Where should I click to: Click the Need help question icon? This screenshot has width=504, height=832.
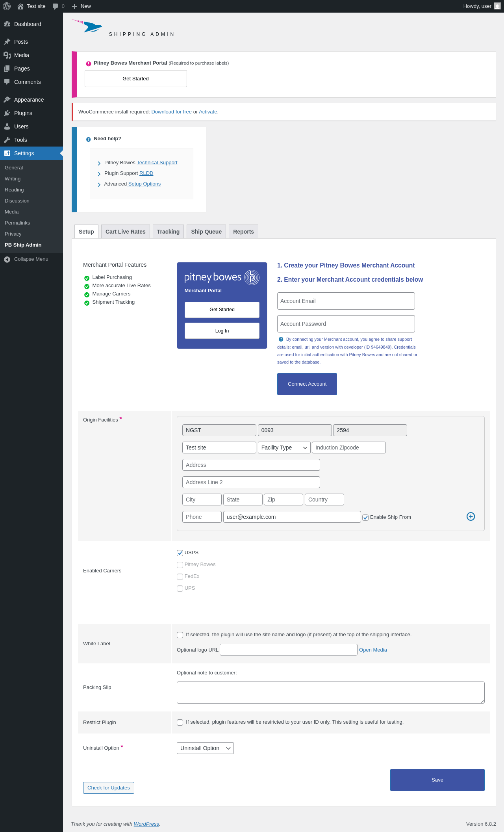tap(89, 139)
